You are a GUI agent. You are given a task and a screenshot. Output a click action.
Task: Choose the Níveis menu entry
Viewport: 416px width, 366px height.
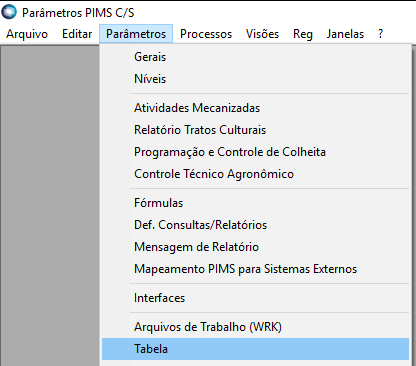[255, 79]
